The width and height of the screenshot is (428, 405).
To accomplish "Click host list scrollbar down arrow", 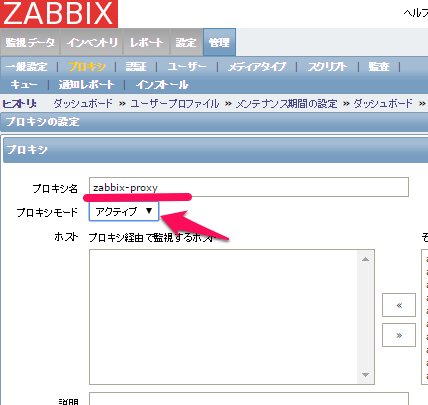I will (x=365, y=375).
